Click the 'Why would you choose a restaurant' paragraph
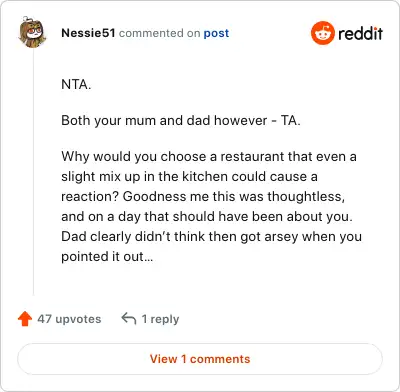The height and width of the screenshot is (392, 400). (x=211, y=206)
